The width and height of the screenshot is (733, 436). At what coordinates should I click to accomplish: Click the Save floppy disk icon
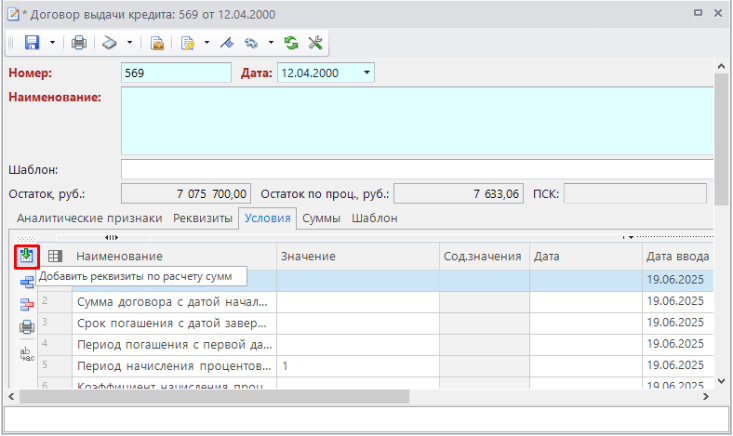(x=30, y=43)
